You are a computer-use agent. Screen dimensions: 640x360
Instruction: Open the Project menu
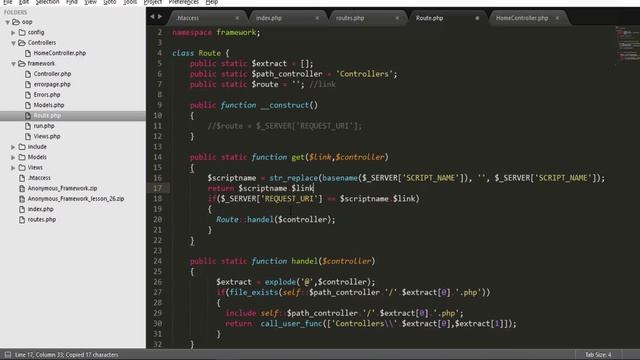pos(153,2)
